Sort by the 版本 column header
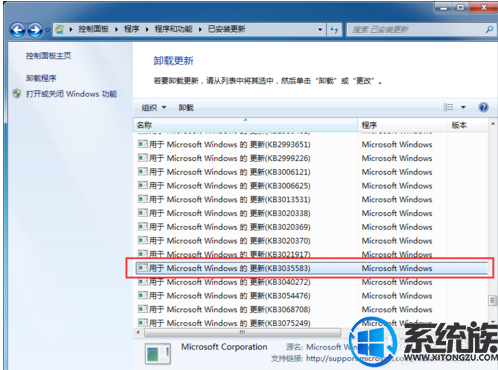The image size is (498, 370). [x=467, y=125]
